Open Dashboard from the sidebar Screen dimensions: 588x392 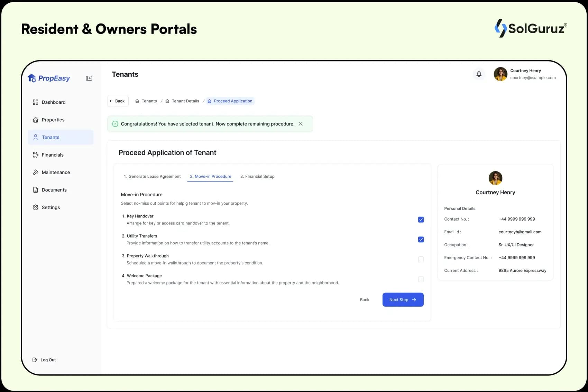(53, 102)
